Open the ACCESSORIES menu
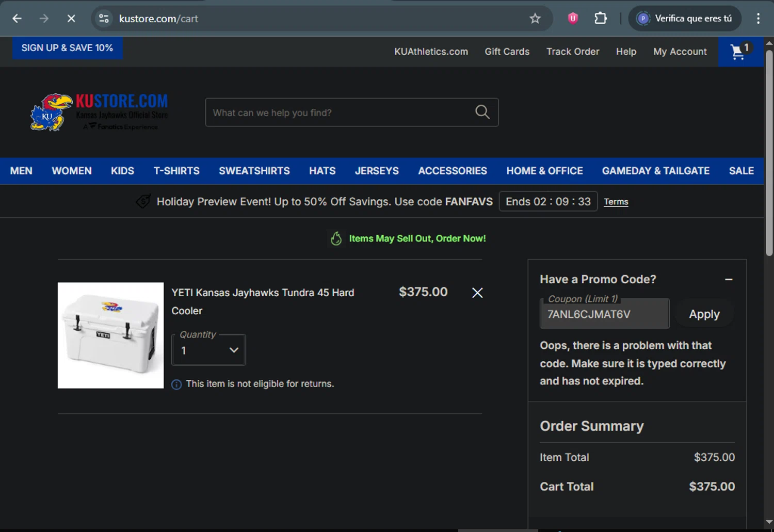Viewport: 774px width, 532px height. pyautogui.click(x=453, y=171)
